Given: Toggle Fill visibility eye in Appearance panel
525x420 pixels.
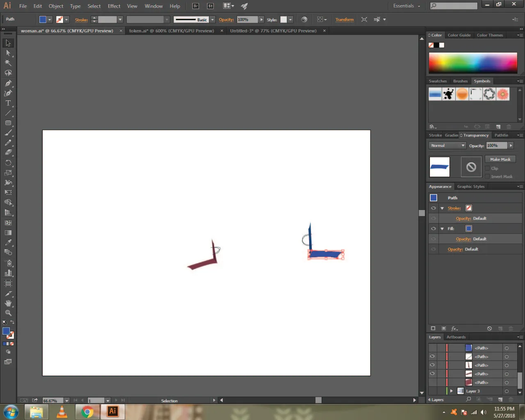Looking at the screenshot, I should tap(434, 228).
